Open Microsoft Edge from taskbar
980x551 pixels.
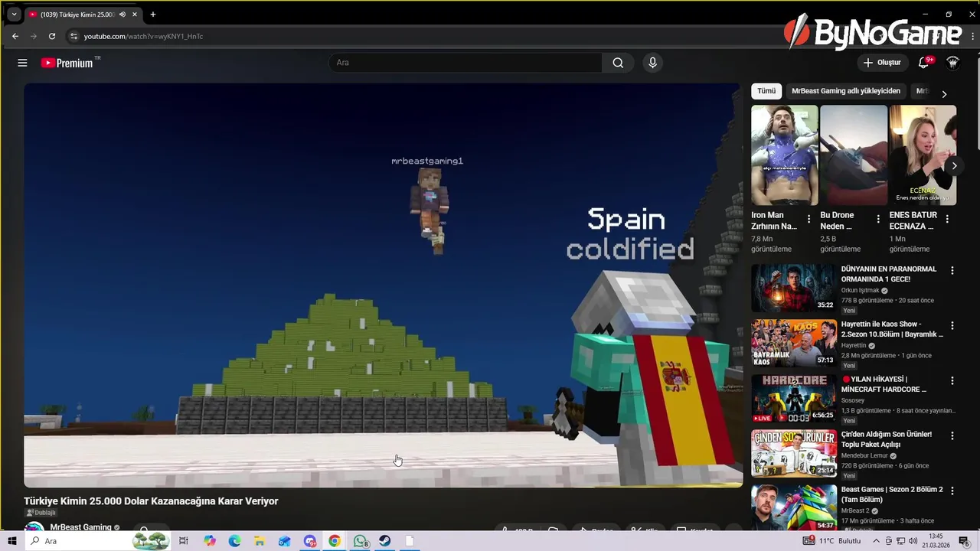(x=234, y=541)
